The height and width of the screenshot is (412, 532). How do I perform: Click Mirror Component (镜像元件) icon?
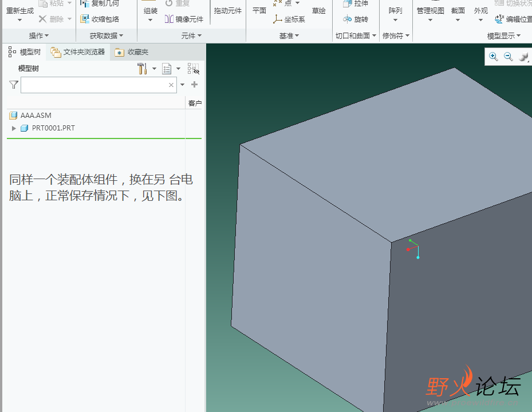click(169, 19)
